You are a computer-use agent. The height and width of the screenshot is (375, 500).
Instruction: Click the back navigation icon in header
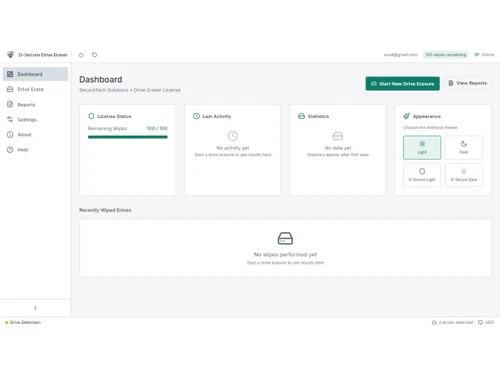coord(81,55)
